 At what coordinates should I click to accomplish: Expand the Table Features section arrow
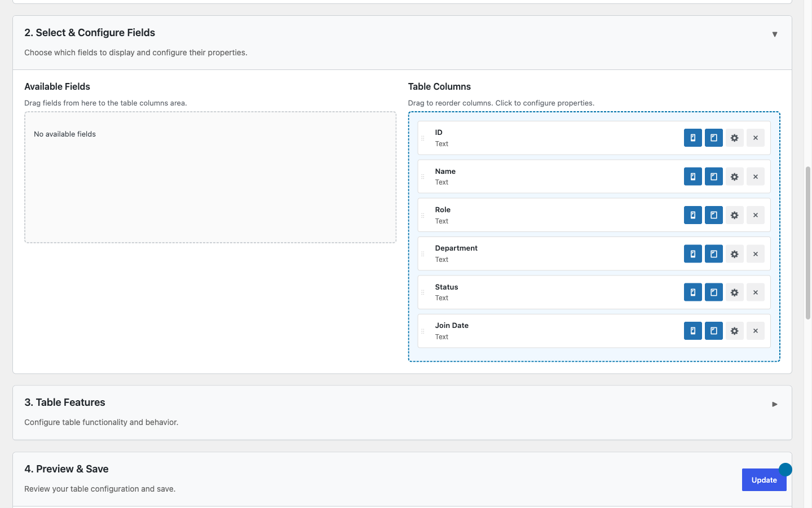774,404
